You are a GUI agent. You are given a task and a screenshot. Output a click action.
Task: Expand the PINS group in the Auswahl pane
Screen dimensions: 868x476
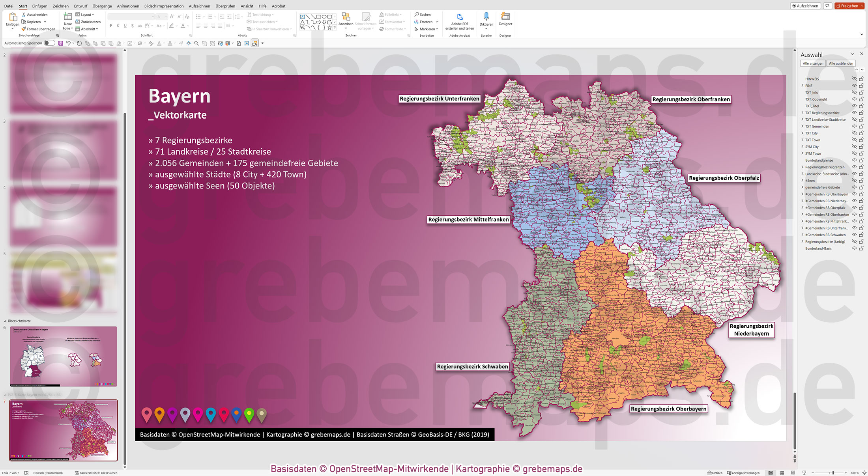click(x=802, y=86)
